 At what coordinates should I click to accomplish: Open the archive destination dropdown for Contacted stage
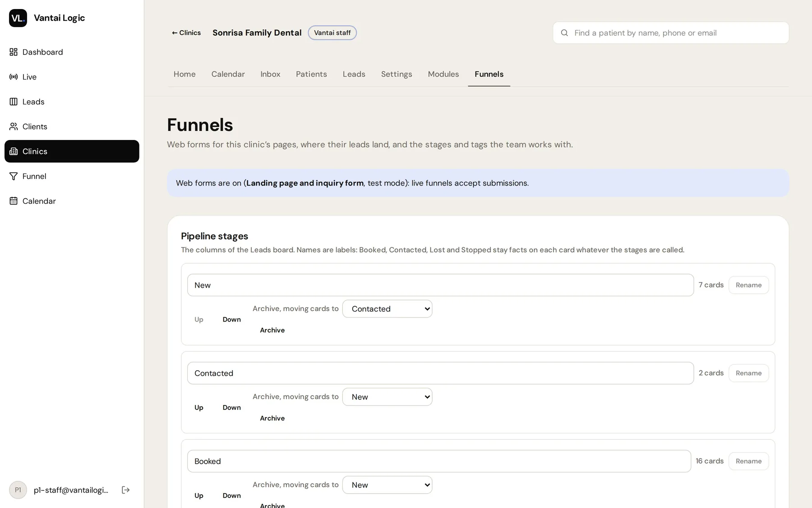(x=388, y=397)
